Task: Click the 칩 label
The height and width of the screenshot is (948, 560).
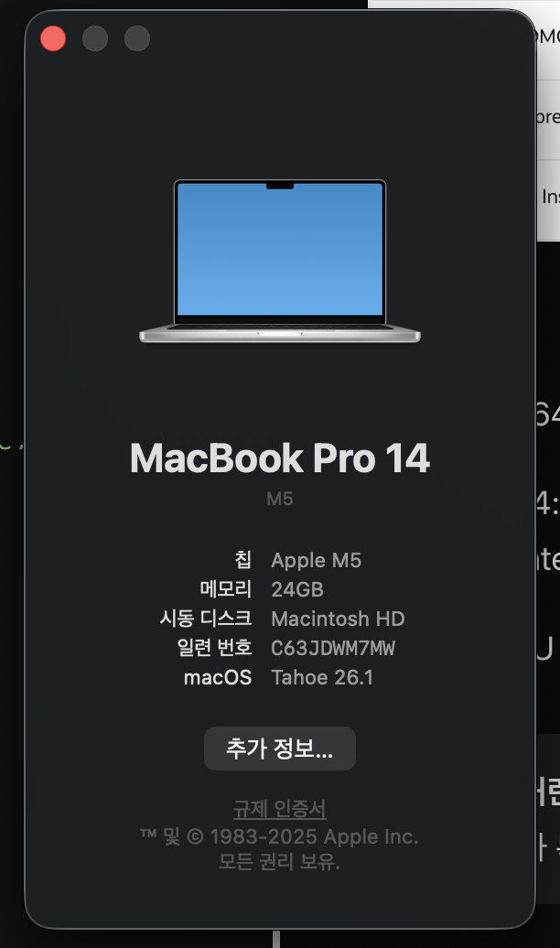Action: click(243, 560)
